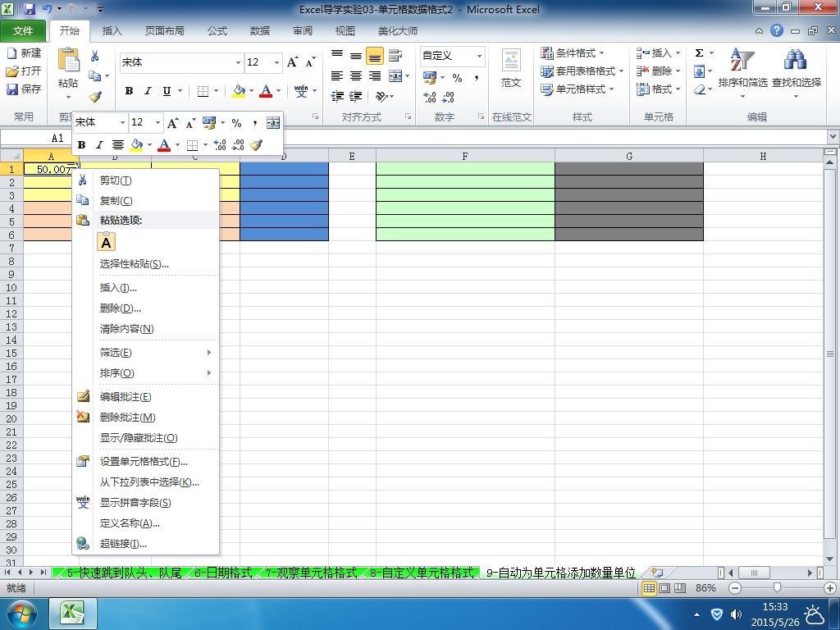Apply Bold in the ribbon font group
Image resolution: width=840 pixels, height=630 pixels.
coord(129,90)
